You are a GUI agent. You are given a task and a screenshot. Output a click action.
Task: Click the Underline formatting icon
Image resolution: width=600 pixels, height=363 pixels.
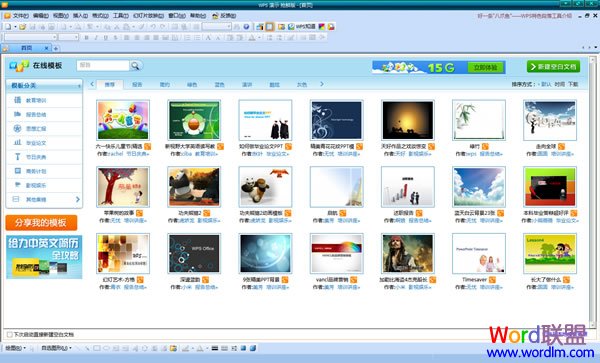[106, 37]
